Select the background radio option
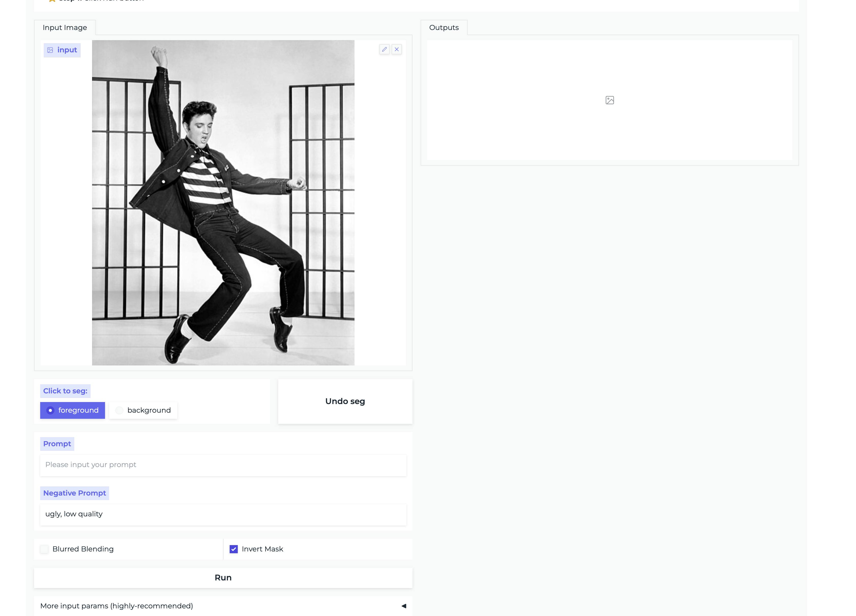Image resolution: width=856 pixels, height=616 pixels. pyautogui.click(x=143, y=410)
